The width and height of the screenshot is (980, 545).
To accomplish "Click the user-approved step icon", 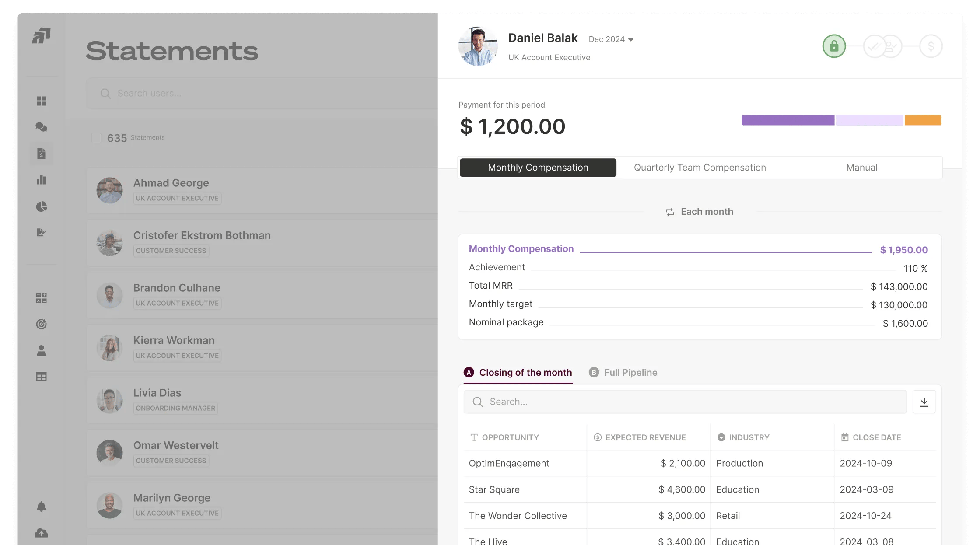I will point(892,46).
